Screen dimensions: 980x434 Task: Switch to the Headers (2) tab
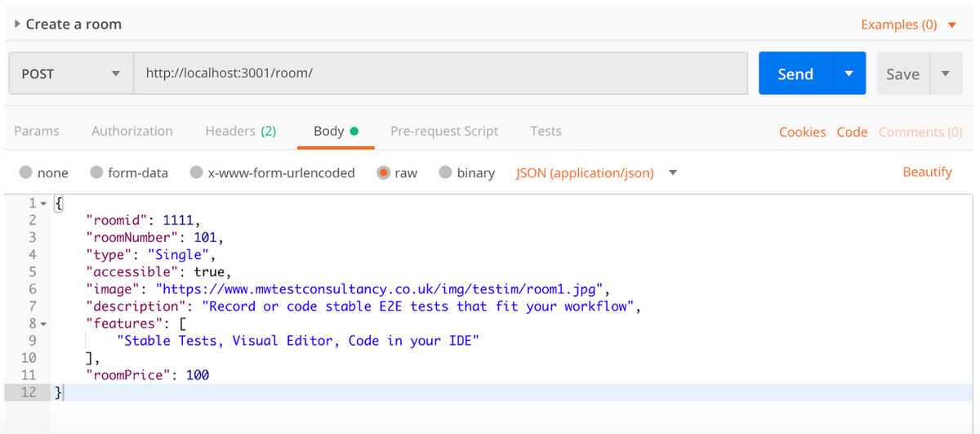click(x=240, y=131)
